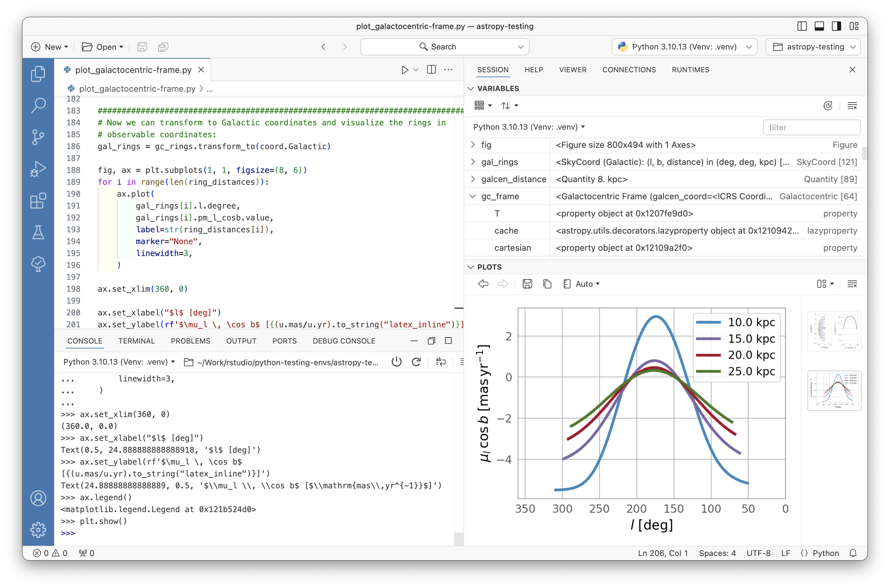Viewport: 890px width, 588px height.
Task: Save the current plot to file
Action: (527, 284)
